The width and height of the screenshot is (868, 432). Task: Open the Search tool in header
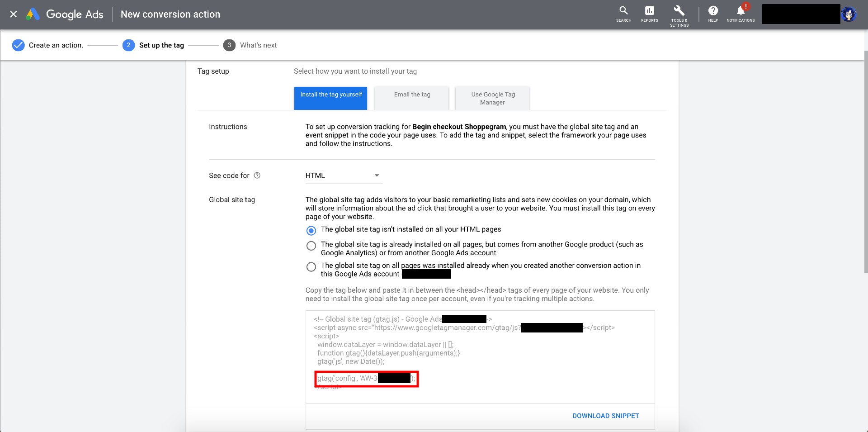tap(623, 14)
